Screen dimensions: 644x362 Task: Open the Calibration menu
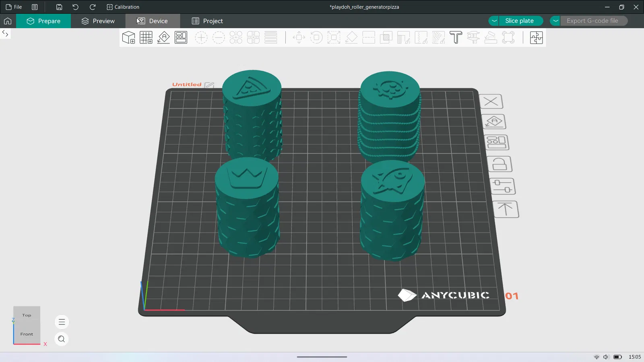pyautogui.click(x=123, y=7)
